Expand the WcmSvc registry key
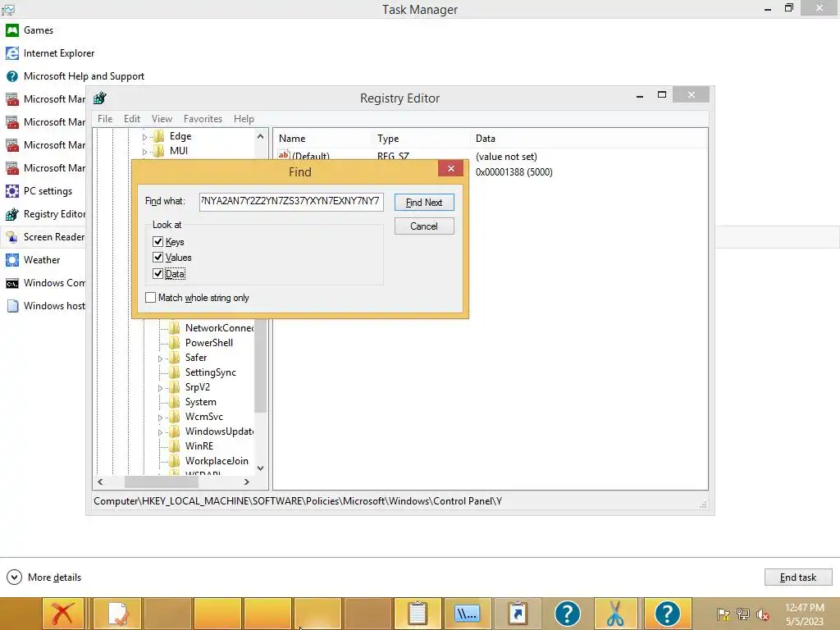This screenshot has height=630, width=840. tap(160, 418)
